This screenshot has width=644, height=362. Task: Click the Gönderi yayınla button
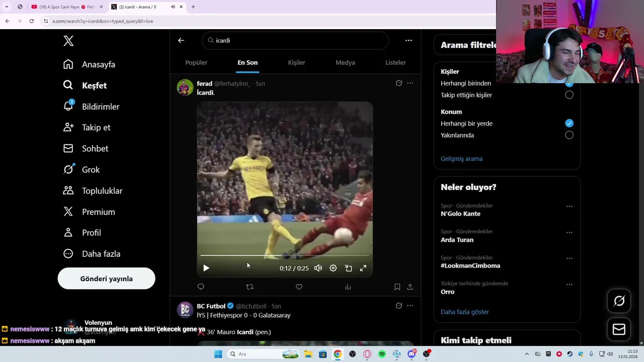[106, 279]
